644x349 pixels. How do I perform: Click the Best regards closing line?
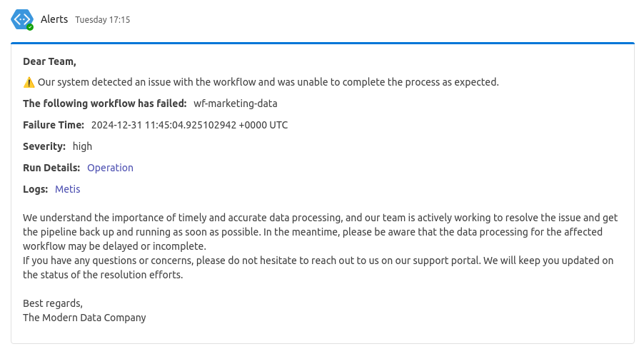53,303
